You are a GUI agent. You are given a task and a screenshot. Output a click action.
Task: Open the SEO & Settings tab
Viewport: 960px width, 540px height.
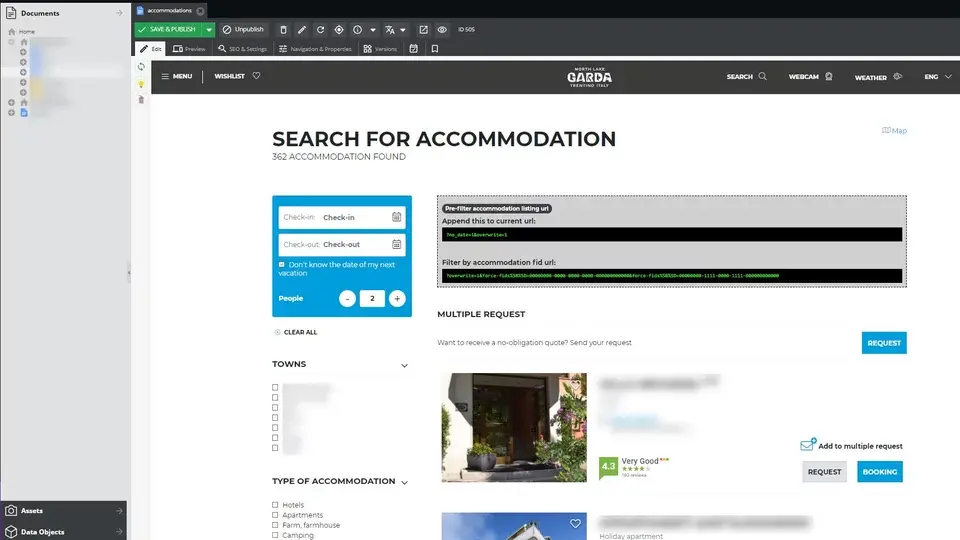point(242,49)
